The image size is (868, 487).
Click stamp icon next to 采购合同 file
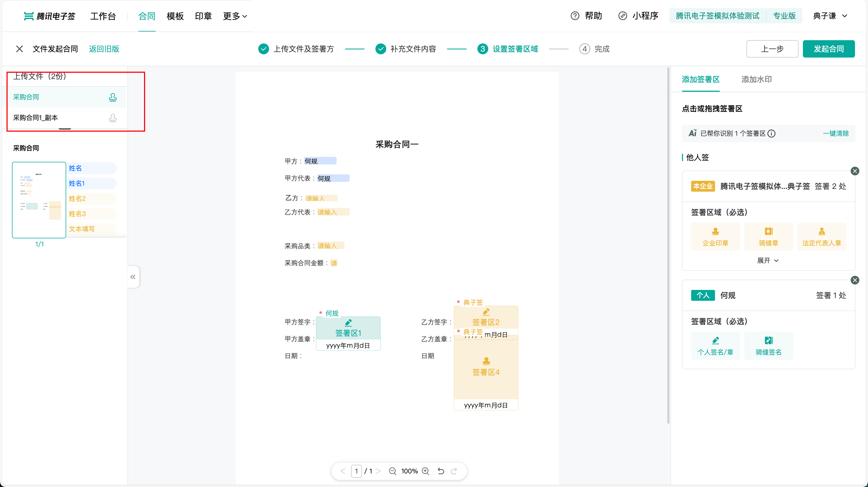113,97
